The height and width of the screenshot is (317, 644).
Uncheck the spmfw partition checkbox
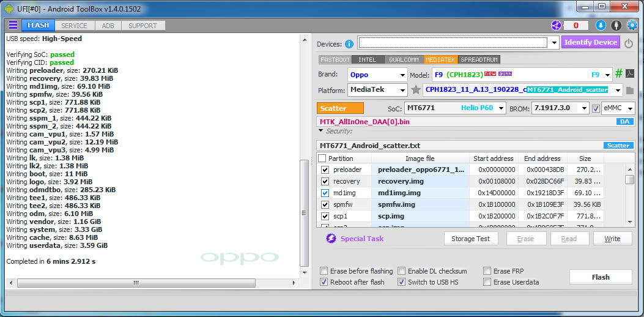click(x=325, y=204)
